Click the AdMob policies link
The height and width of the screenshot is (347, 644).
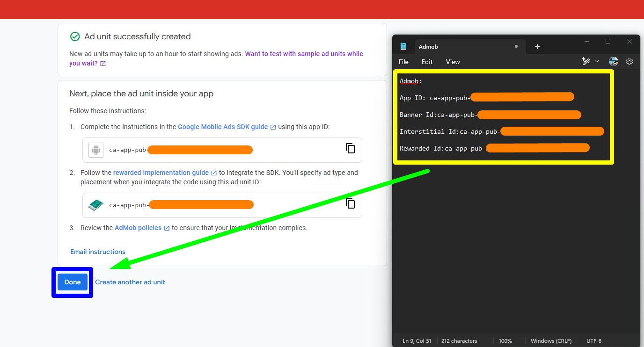(x=138, y=228)
